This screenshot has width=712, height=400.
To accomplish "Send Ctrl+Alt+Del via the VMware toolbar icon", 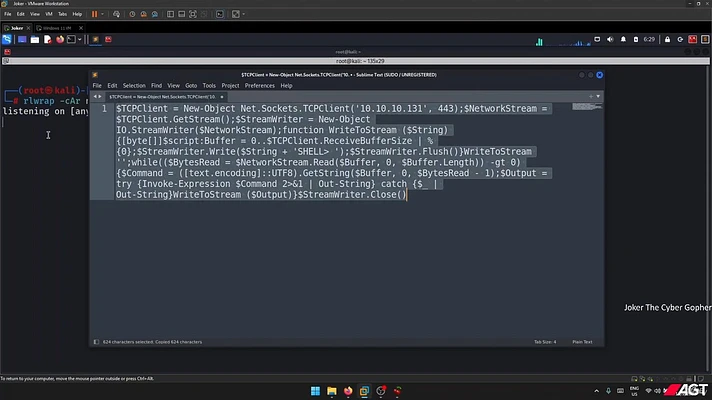I will pos(116,14).
